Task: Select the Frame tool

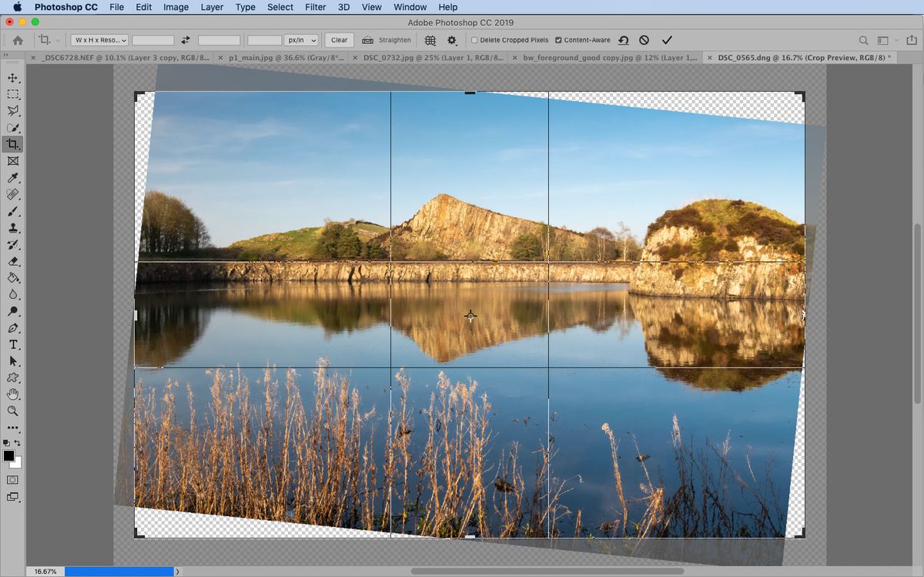Action: point(13,161)
